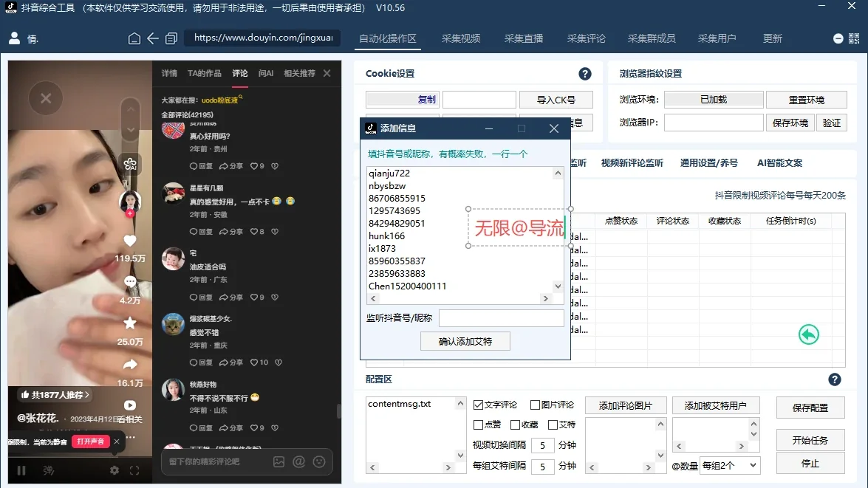Click 重置环境 button
The image size is (868, 488).
click(807, 100)
